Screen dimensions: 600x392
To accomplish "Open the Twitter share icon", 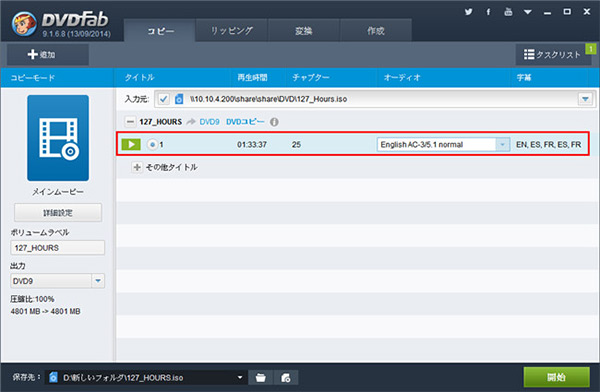I will [468, 12].
